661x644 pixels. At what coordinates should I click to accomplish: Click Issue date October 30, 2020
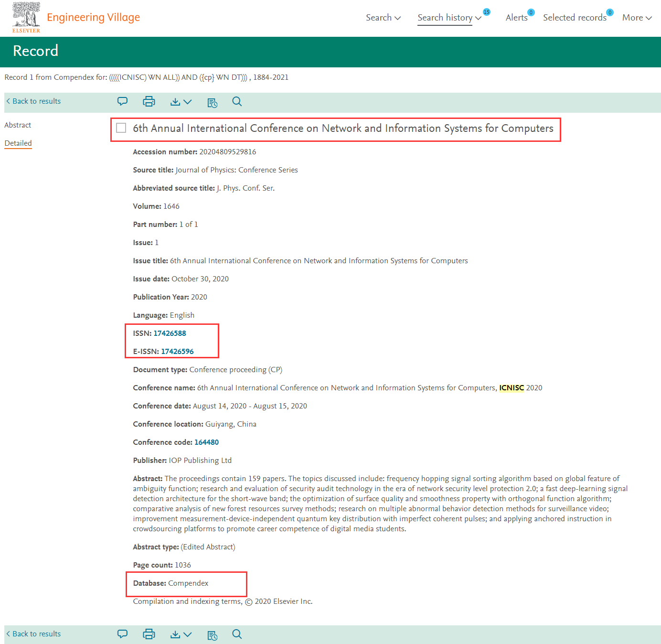181,279
